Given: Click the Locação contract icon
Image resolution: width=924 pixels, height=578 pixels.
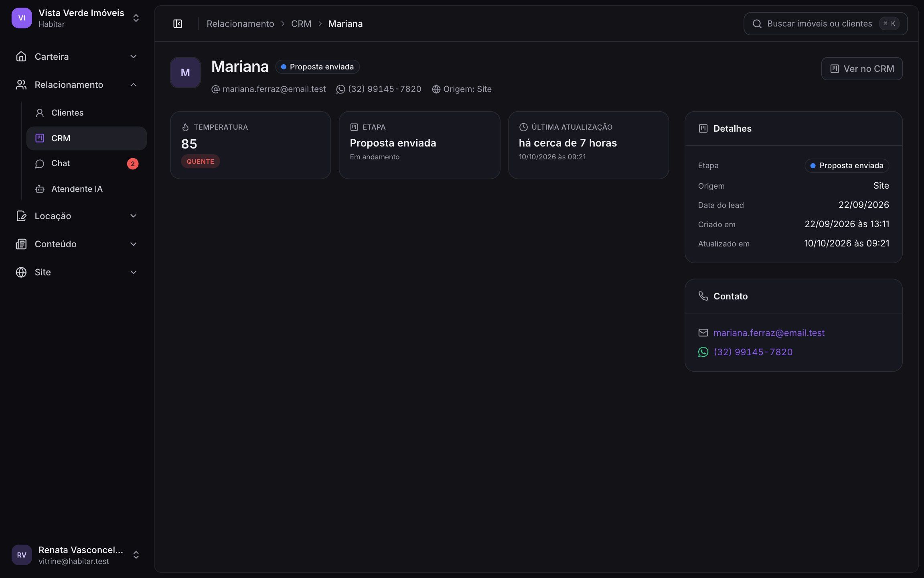Looking at the screenshot, I should [x=21, y=216].
